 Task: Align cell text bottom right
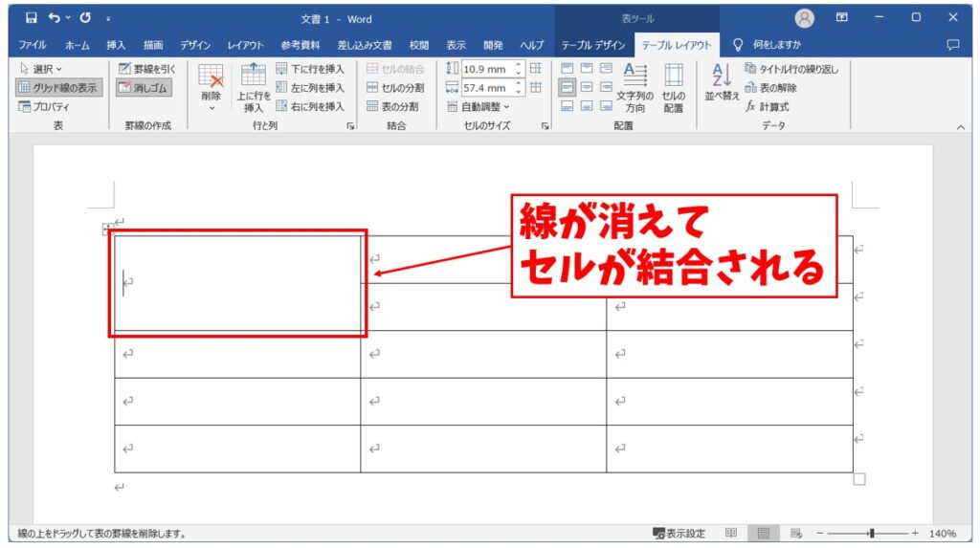(x=606, y=106)
